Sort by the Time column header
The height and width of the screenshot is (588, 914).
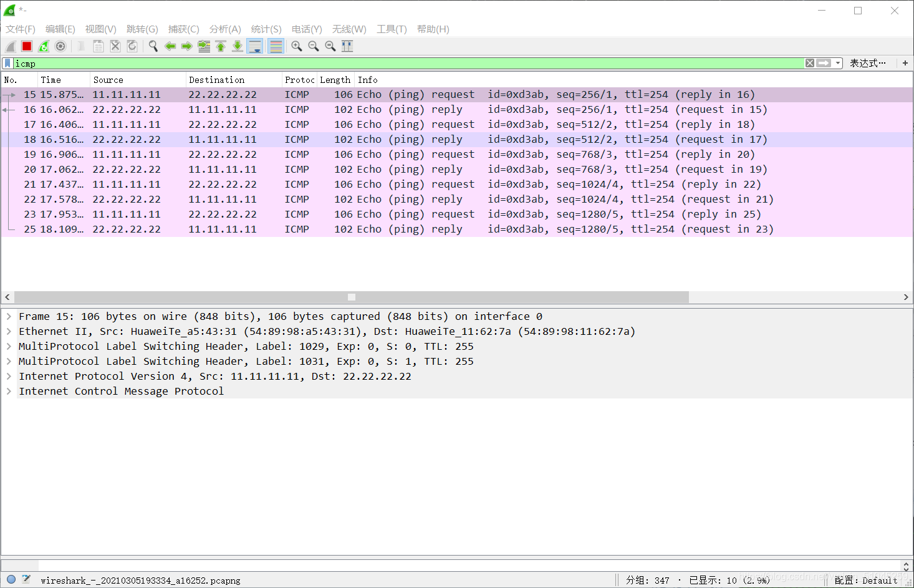(x=64, y=80)
